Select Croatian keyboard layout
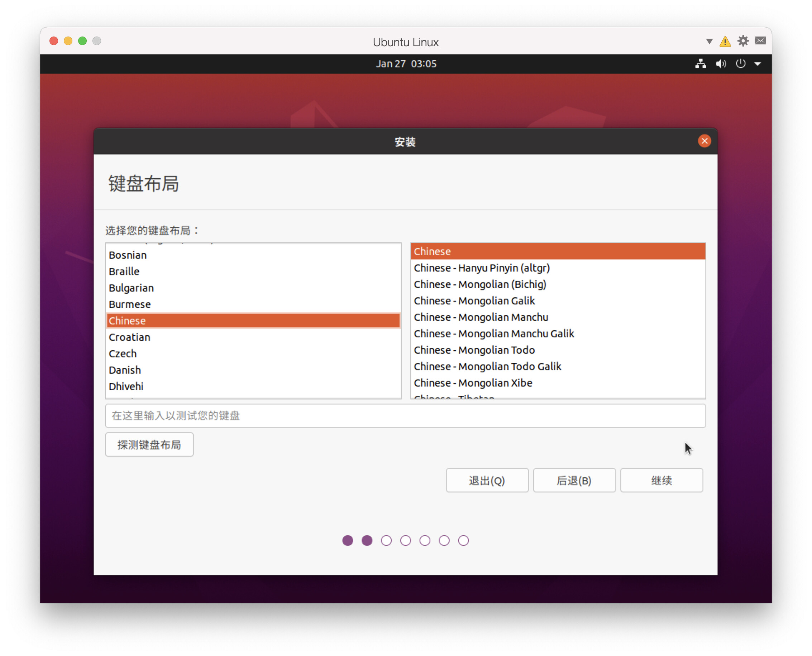 point(253,337)
